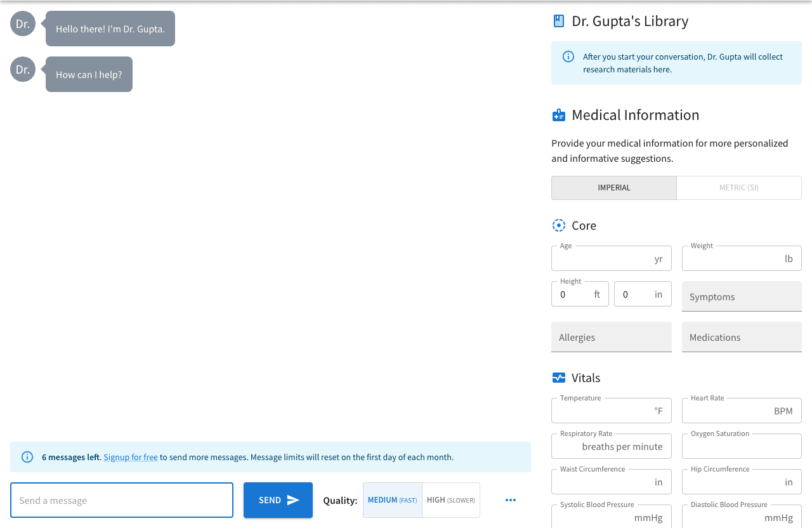Open the three-dot more options menu
This screenshot has height=528, width=812.
(x=511, y=500)
